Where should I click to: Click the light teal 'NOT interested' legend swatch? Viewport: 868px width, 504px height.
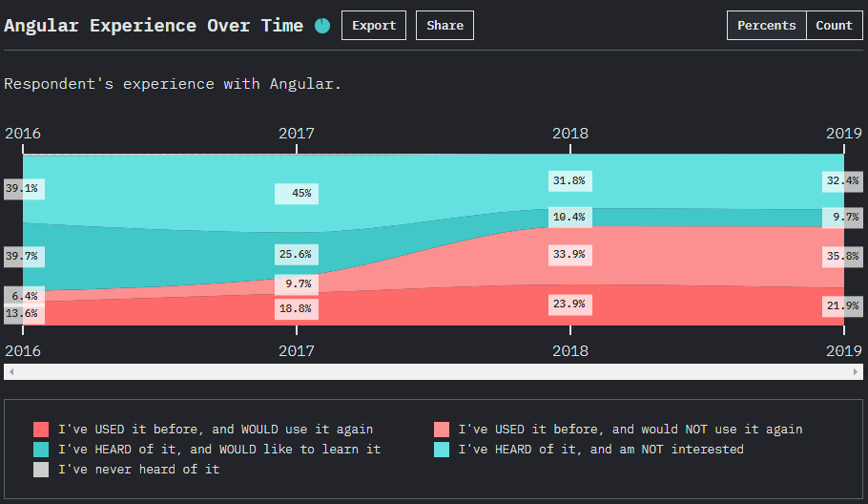pos(442,450)
